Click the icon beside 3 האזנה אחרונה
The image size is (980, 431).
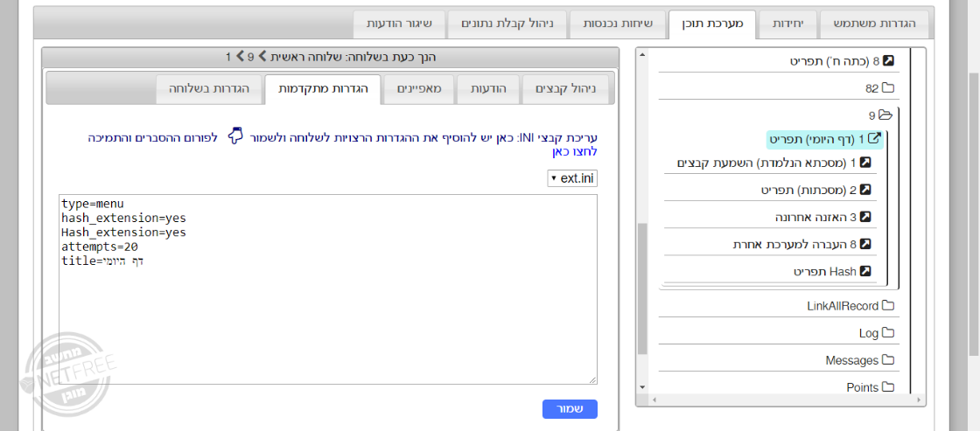865,217
